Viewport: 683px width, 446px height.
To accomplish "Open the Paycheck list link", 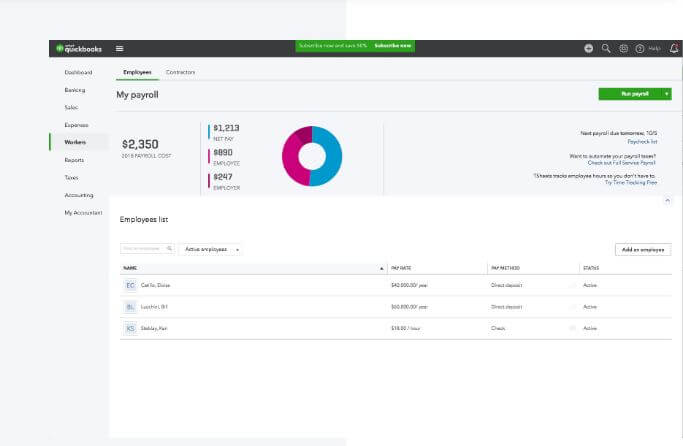I will [642, 142].
